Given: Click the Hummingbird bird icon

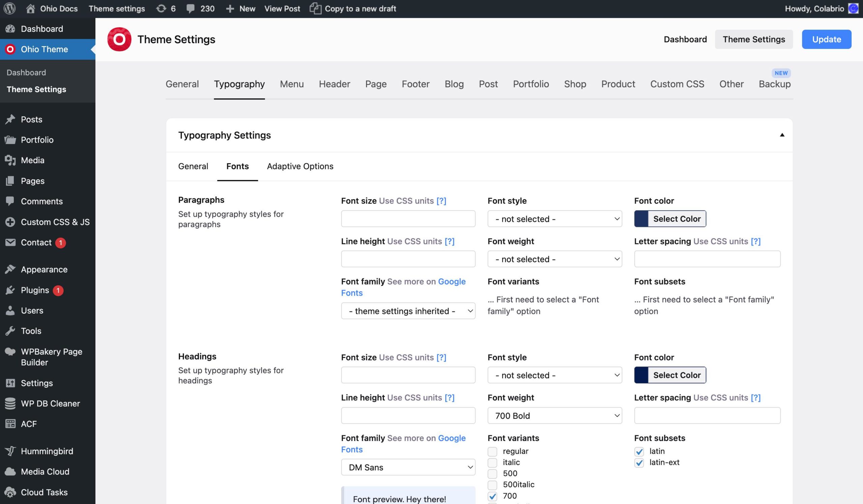Looking at the screenshot, I should click(10, 451).
